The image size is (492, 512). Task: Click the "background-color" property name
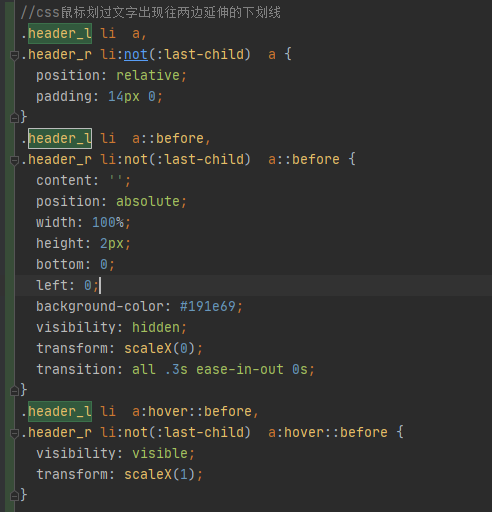click(100, 306)
